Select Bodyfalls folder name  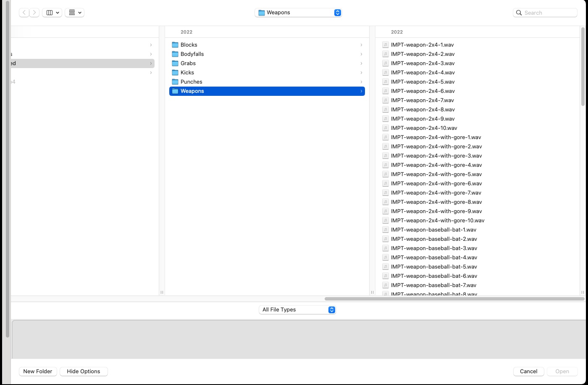192,54
